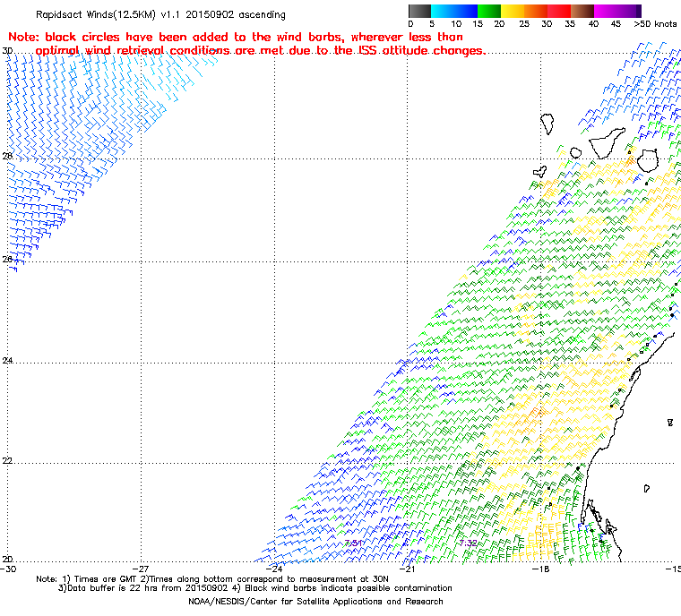Click the '-27' longitude label on bottom axis
This screenshot has height=616, width=681.
coord(142,569)
